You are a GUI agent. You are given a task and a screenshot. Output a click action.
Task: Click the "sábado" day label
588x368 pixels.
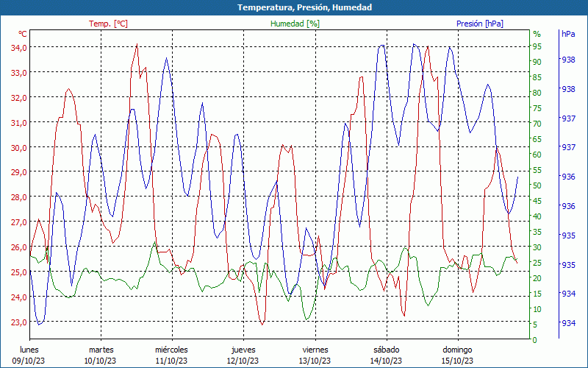tap(387, 350)
